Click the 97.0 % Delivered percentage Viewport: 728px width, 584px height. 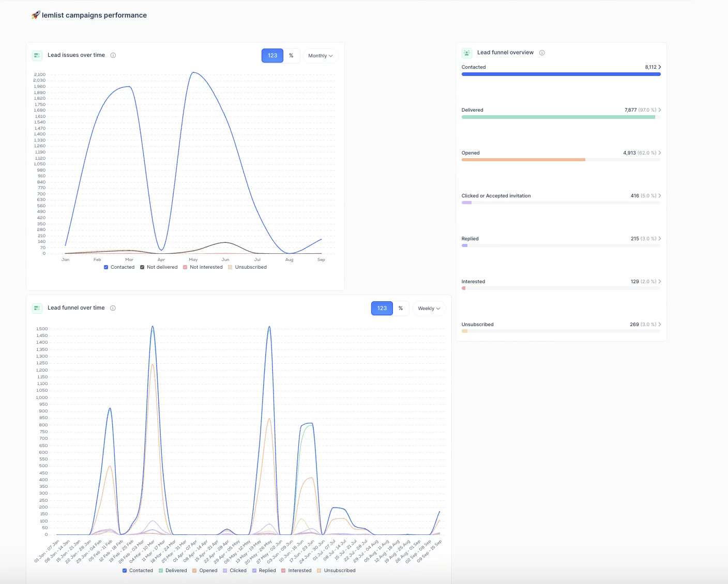[647, 110]
